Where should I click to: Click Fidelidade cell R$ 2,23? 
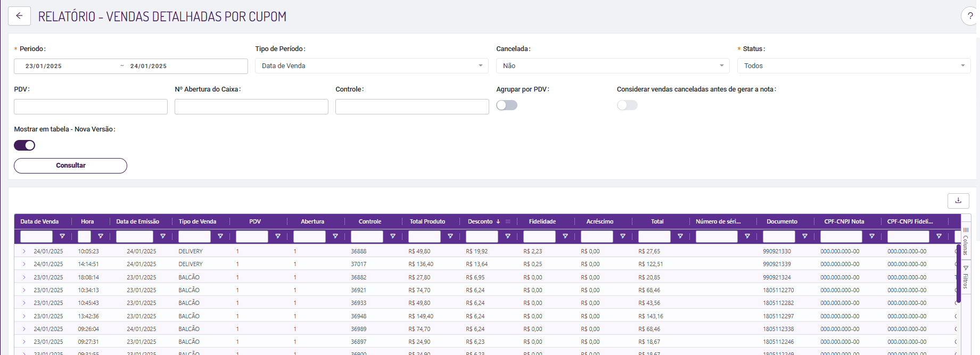(533, 251)
